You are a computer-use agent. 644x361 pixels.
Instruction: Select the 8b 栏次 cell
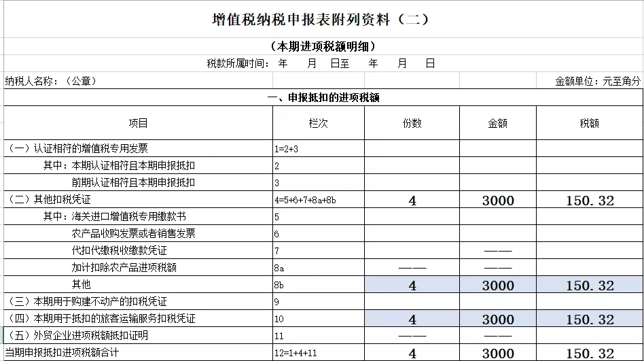point(319,284)
